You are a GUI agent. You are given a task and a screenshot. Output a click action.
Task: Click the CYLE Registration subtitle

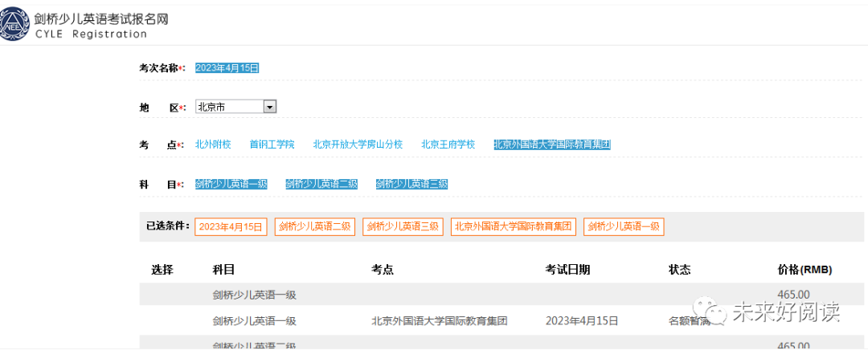pos(91,35)
